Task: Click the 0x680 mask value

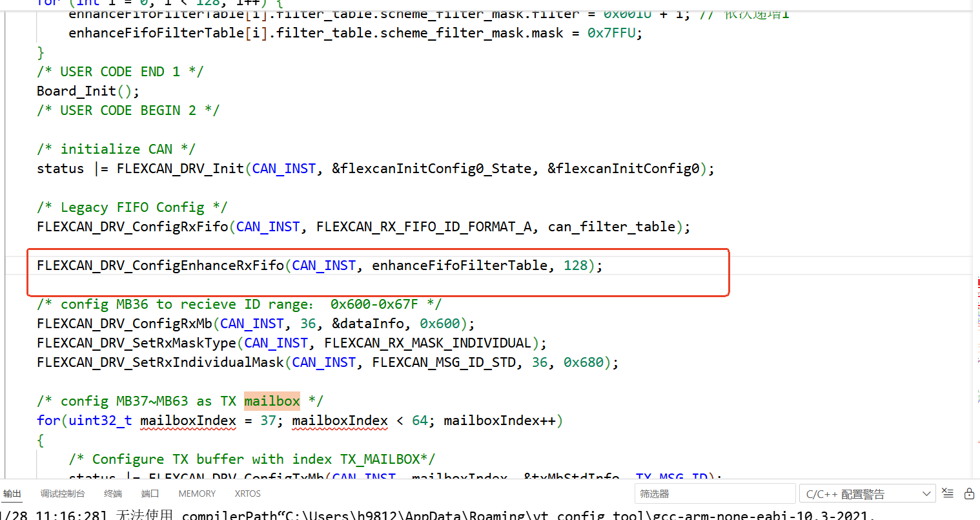Action: pyautogui.click(x=583, y=362)
